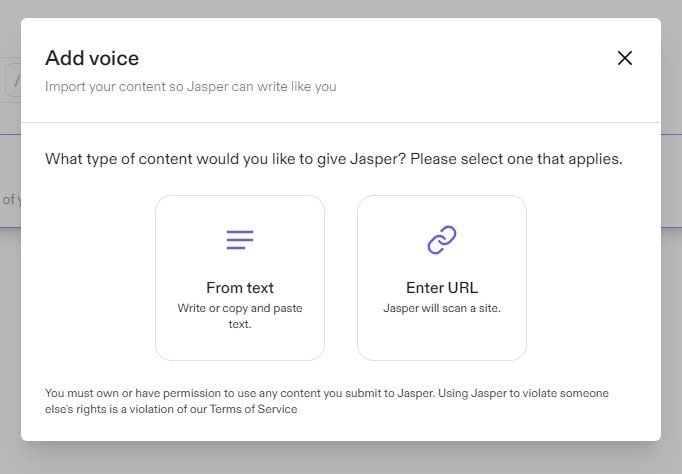Viewport: 682px width, 474px height.
Task: Click the chain link icon
Action: coord(442,240)
